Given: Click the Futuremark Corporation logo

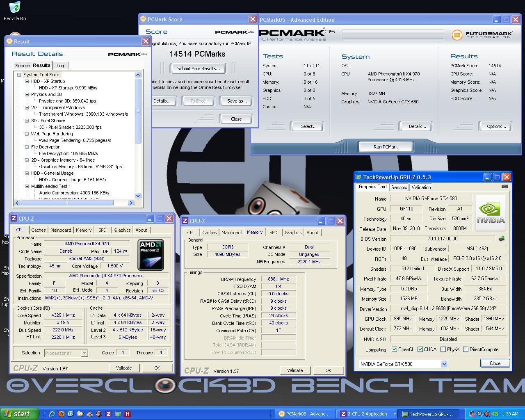Looking at the screenshot, I should pos(482,35).
